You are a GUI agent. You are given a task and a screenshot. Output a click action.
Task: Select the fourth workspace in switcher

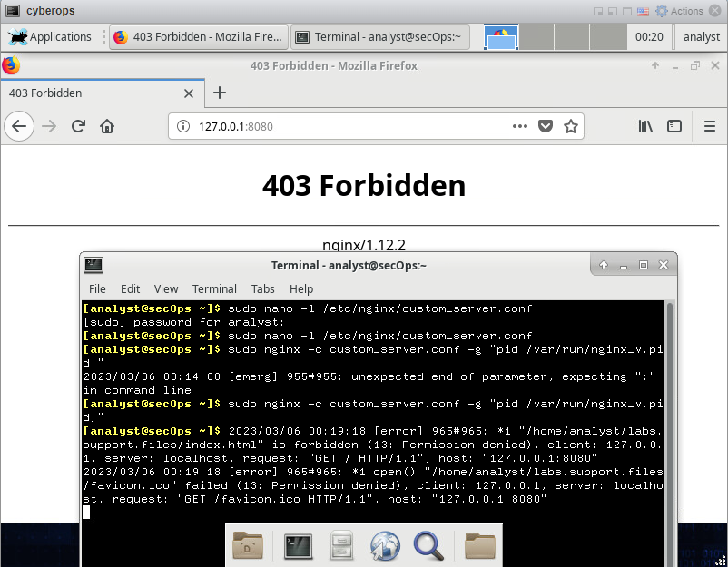[x=608, y=37]
